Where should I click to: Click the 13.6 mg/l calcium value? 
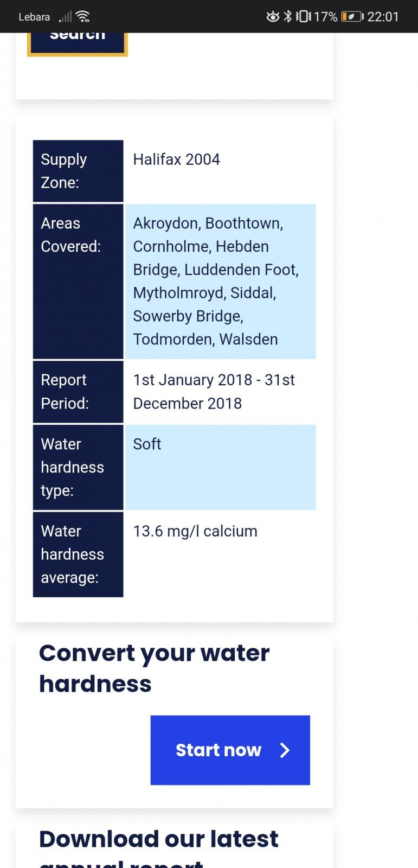coord(195,531)
